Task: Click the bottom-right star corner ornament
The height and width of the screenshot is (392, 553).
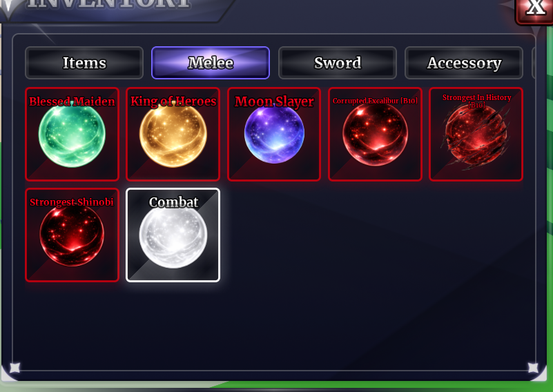Action: point(533,368)
